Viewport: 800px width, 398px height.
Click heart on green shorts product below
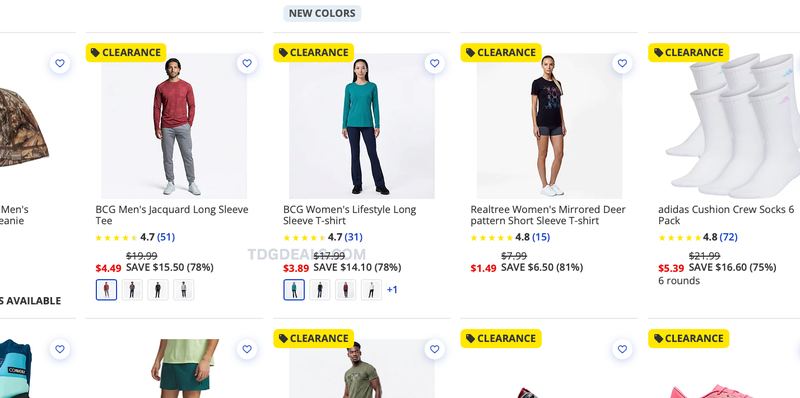click(247, 349)
